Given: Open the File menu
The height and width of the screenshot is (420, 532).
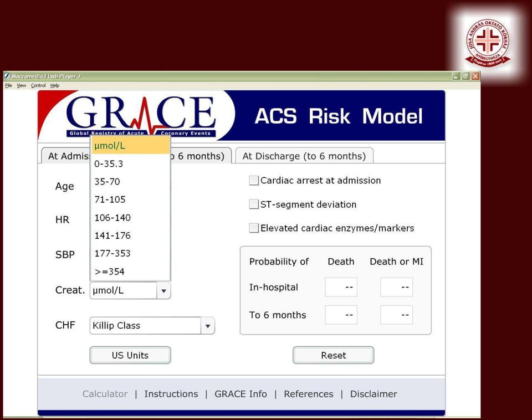Looking at the screenshot, I should 8,85.
